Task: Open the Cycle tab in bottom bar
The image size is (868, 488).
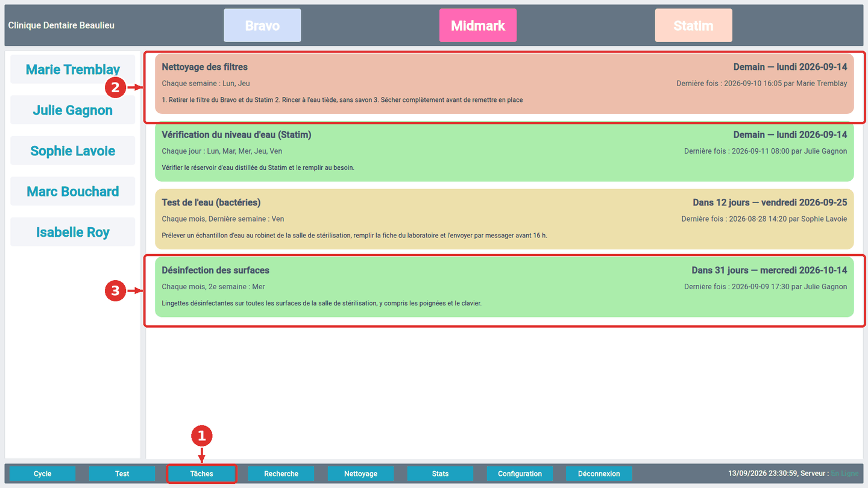Action: pos(43,474)
